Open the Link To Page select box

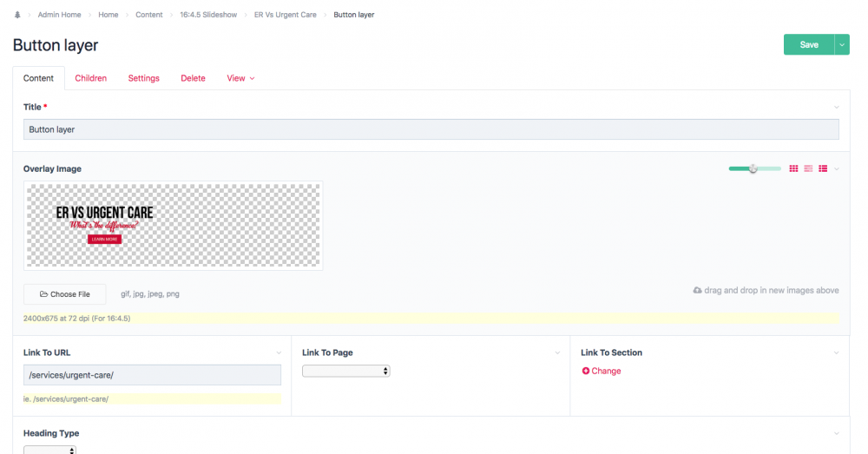[x=346, y=371]
